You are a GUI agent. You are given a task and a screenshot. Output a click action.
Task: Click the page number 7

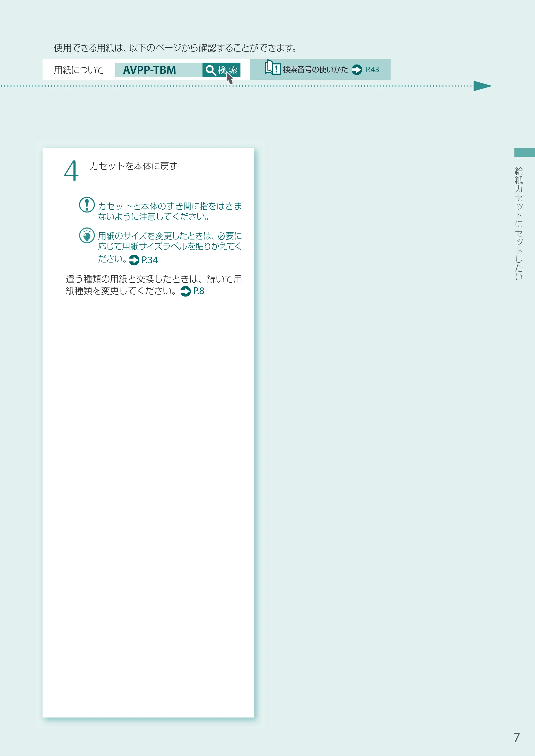pos(517,737)
